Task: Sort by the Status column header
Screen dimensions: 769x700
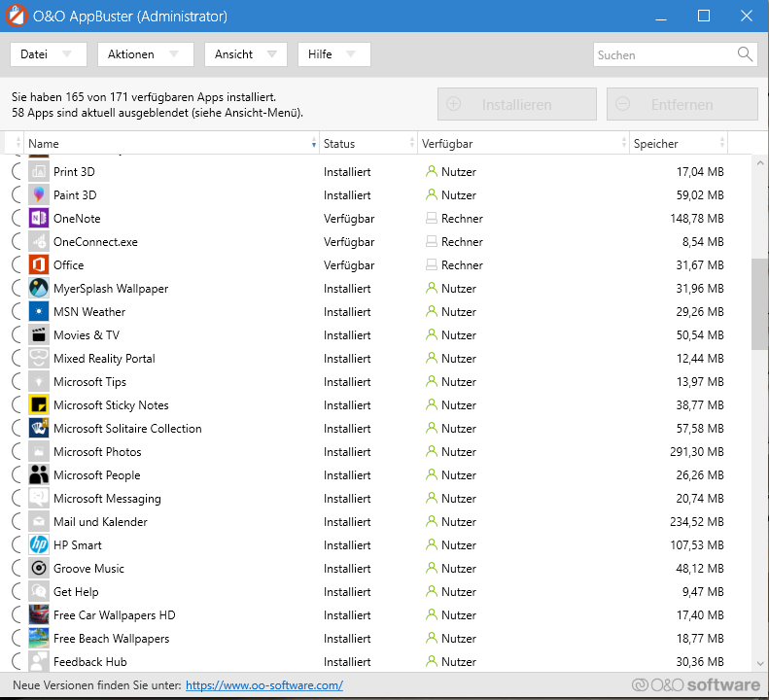Action: click(x=368, y=143)
